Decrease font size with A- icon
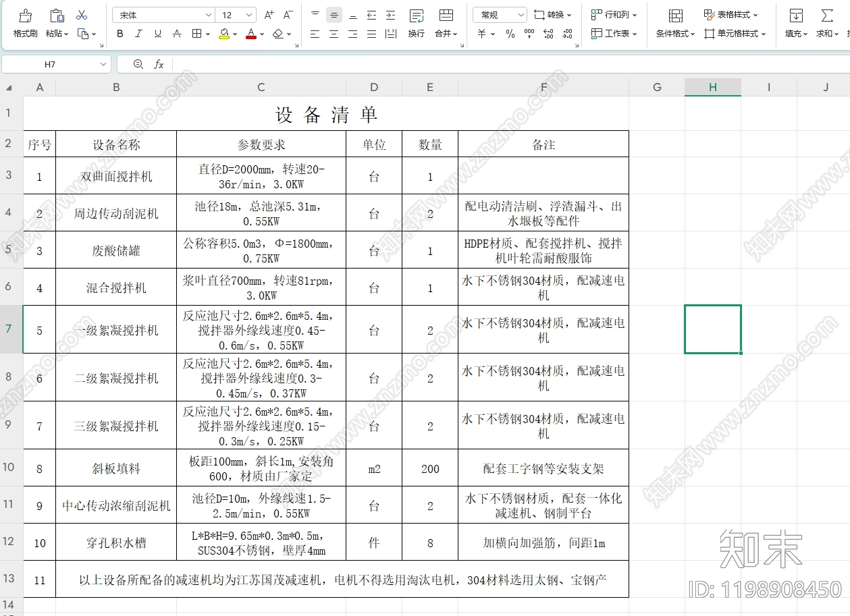The width and height of the screenshot is (850, 616). pos(288,15)
